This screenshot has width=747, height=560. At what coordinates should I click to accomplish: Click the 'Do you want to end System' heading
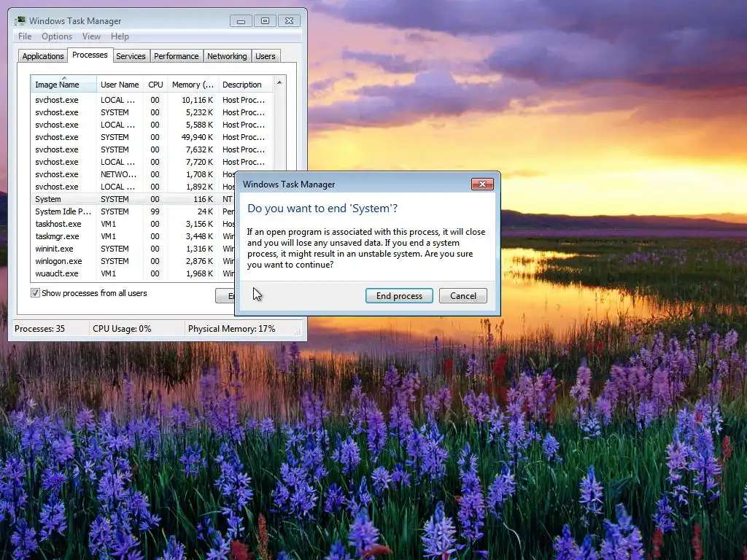[x=322, y=208]
